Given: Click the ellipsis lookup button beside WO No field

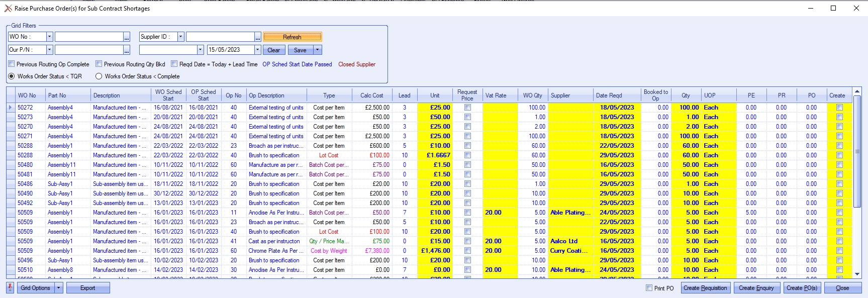Looking at the screenshot, I should [127, 37].
